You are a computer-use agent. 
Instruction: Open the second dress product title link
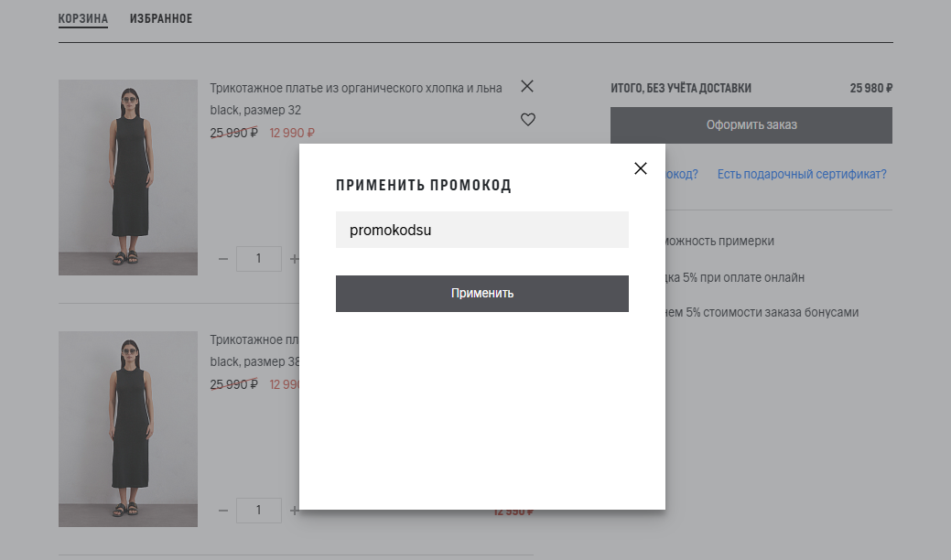pos(254,339)
